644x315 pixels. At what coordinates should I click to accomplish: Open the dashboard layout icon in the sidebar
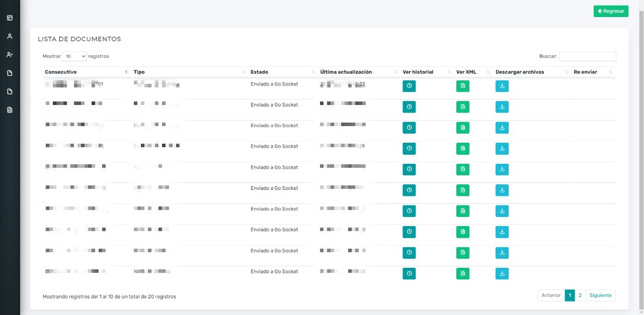coord(10,18)
